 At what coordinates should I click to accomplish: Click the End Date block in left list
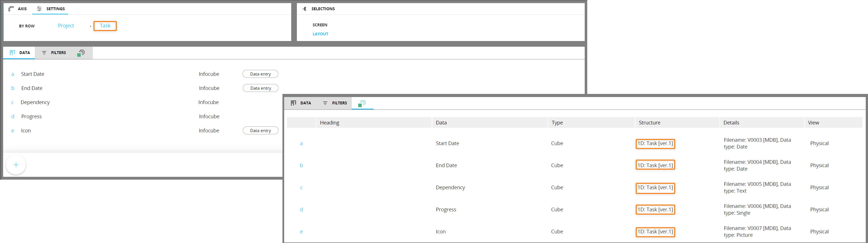32,88
